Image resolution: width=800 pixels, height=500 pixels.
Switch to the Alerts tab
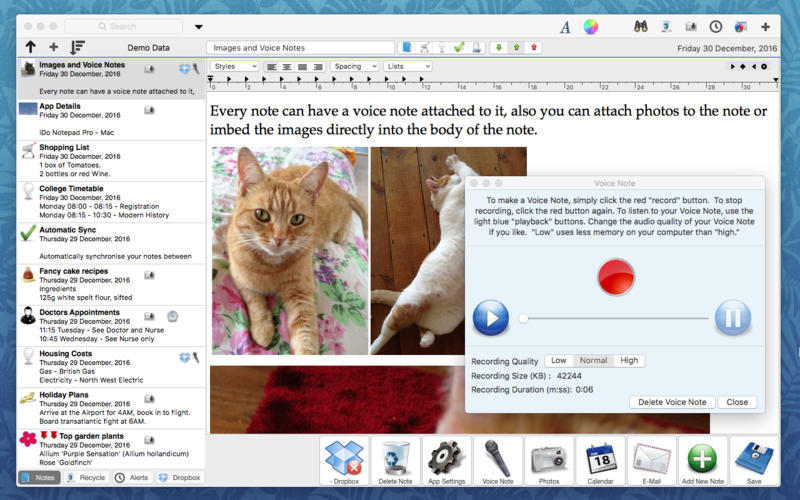coord(132,478)
